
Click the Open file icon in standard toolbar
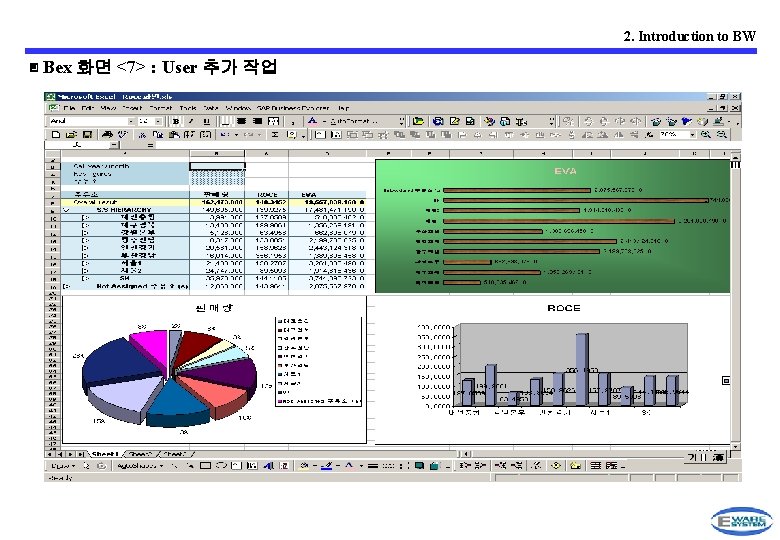[71, 135]
